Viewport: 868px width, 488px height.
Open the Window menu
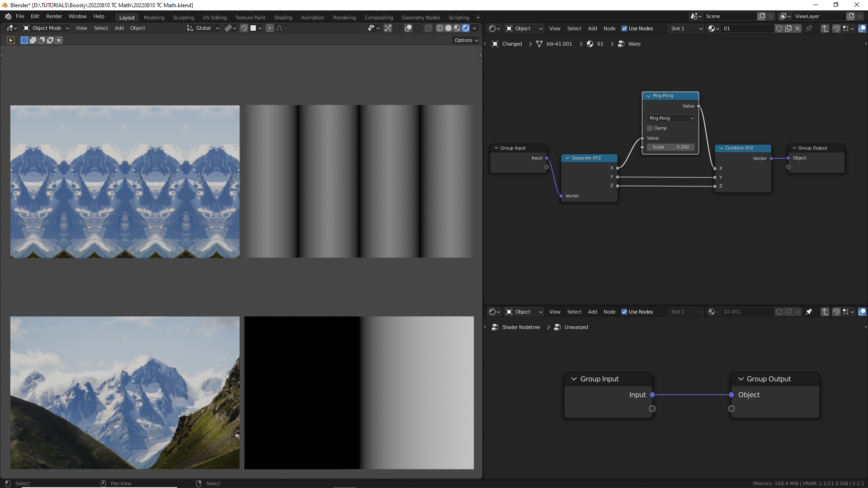pyautogui.click(x=77, y=16)
